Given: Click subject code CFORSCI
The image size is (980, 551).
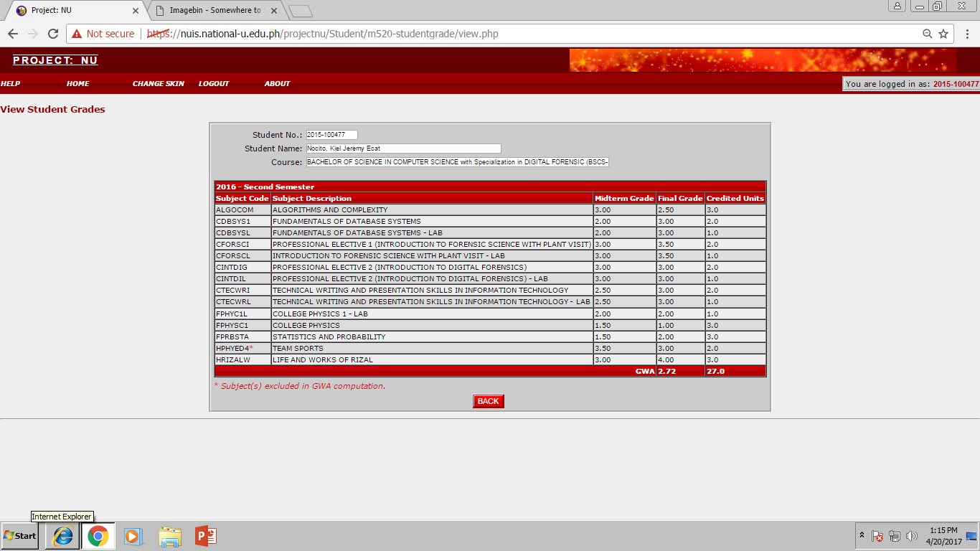Looking at the screenshot, I should point(232,245).
